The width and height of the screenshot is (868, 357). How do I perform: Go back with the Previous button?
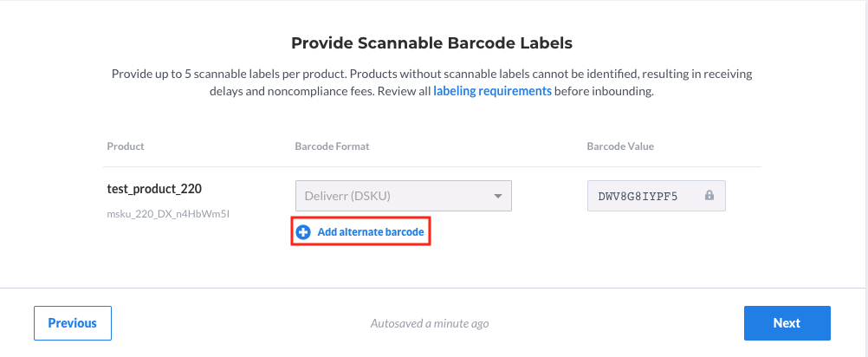click(x=73, y=323)
